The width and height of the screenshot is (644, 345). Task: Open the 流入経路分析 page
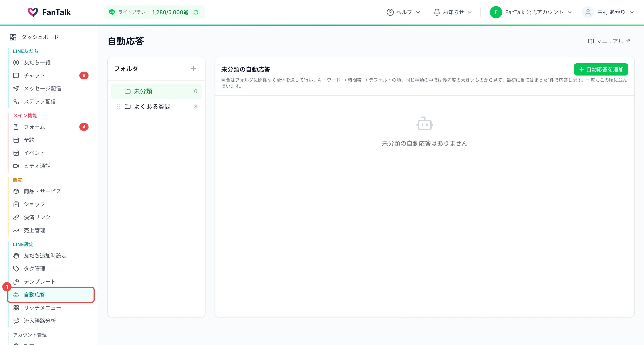(51, 321)
